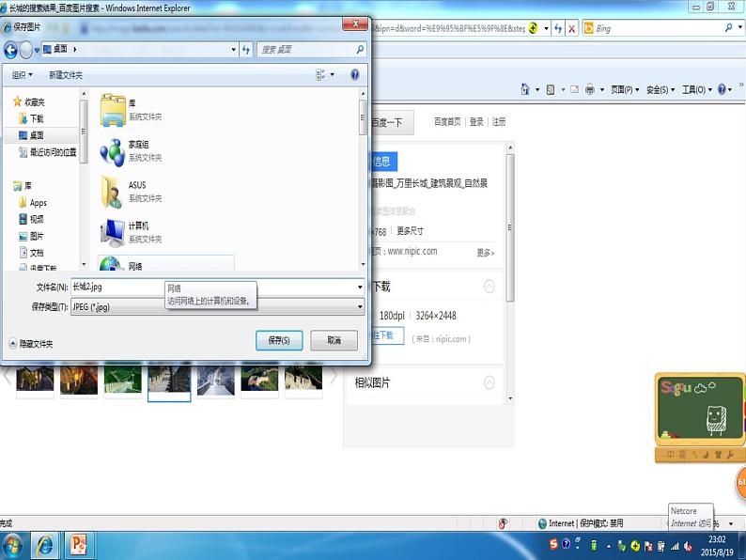The image size is (746, 560).
Task: Click the 百度首页 link
Action: tap(447, 122)
